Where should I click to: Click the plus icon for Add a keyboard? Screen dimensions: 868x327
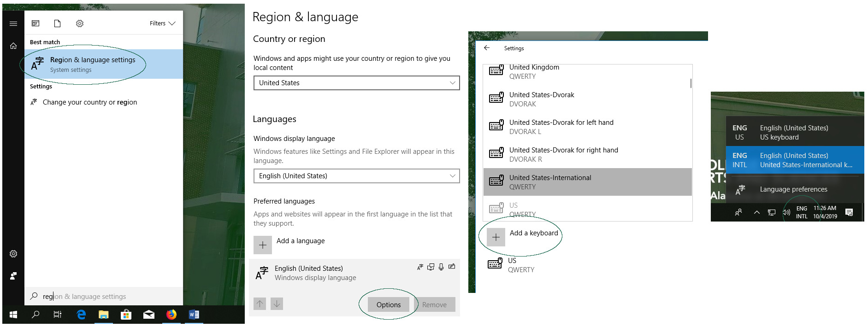pos(496,237)
